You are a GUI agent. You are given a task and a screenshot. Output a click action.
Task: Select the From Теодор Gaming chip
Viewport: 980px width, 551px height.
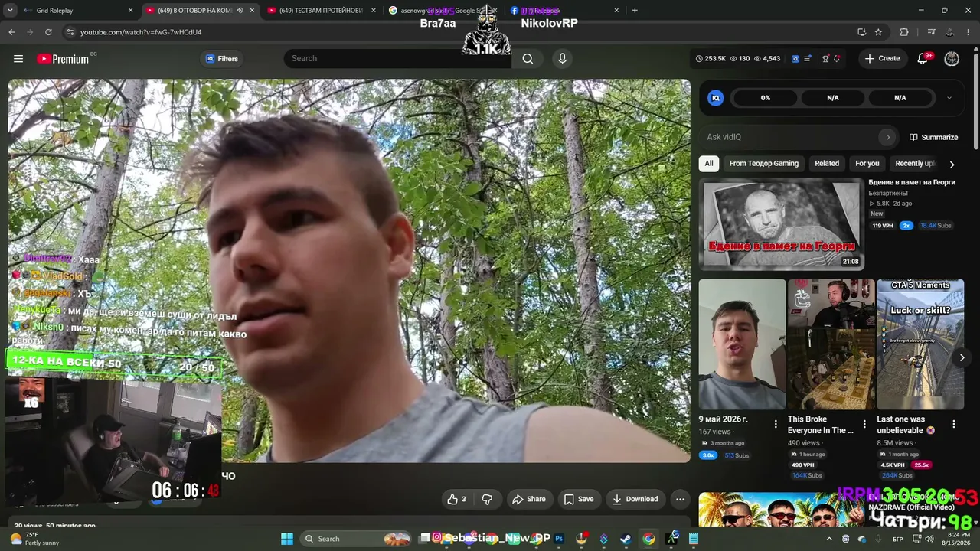763,163
